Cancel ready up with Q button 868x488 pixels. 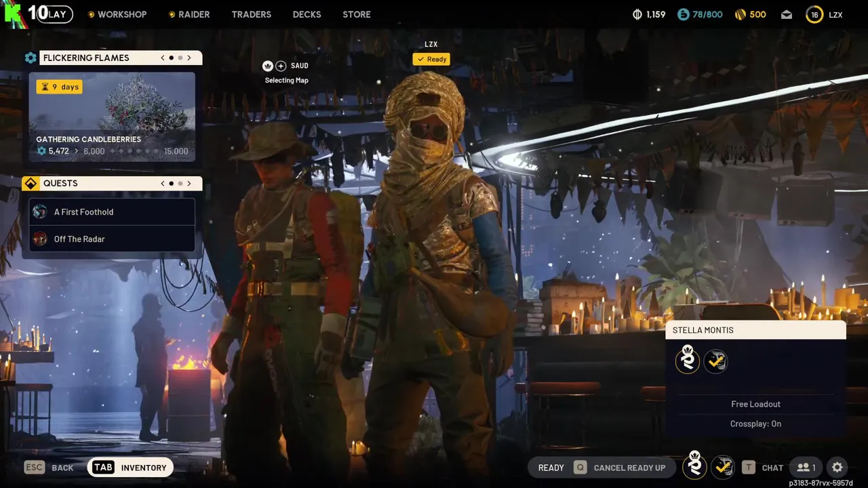click(x=620, y=468)
